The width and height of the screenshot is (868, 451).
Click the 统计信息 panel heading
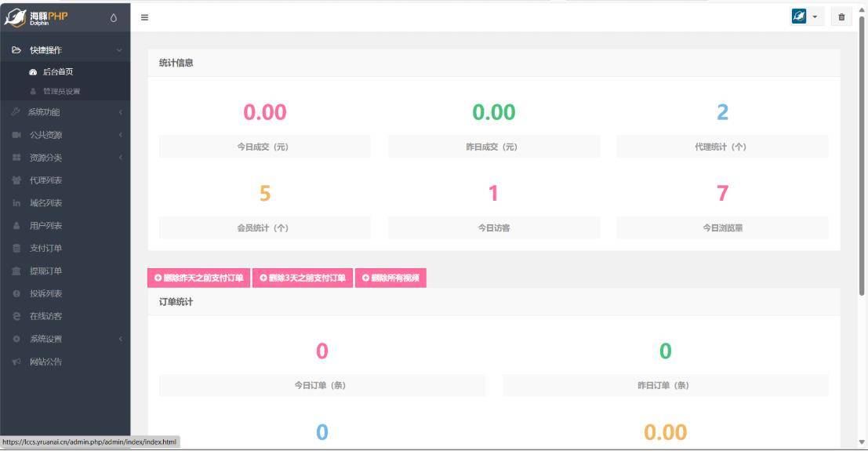[176, 63]
